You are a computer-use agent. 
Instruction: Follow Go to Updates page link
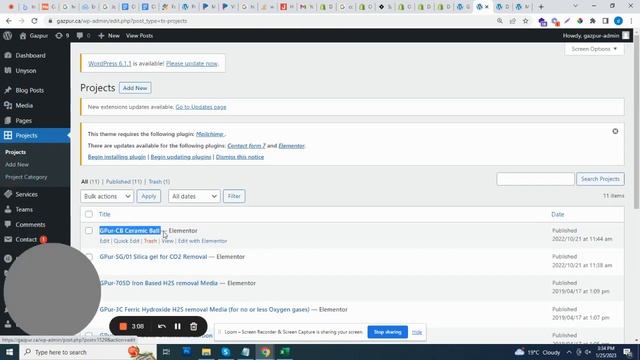pos(201,107)
